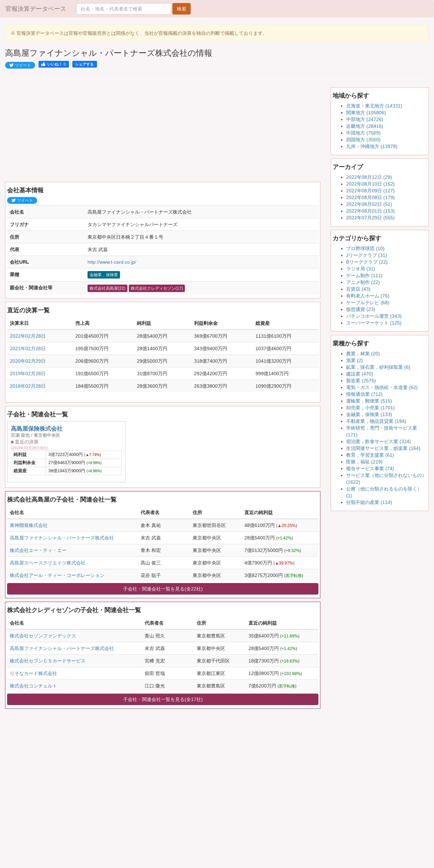The width and height of the screenshot is (434, 868).
Task: Open category Jリーグクラブ (31)
Action: click(x=366, y=255)
